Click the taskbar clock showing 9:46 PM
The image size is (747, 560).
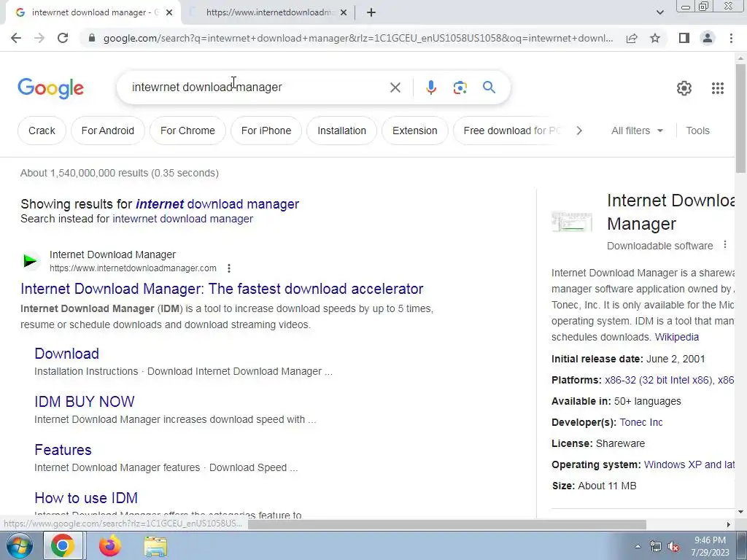[710, 546]
